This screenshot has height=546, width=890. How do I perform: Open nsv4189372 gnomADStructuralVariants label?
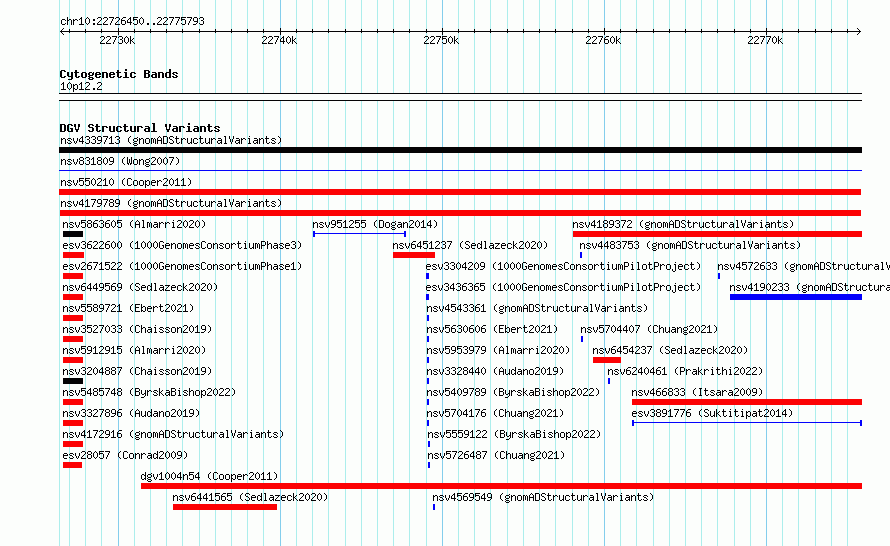pos(683,224)
